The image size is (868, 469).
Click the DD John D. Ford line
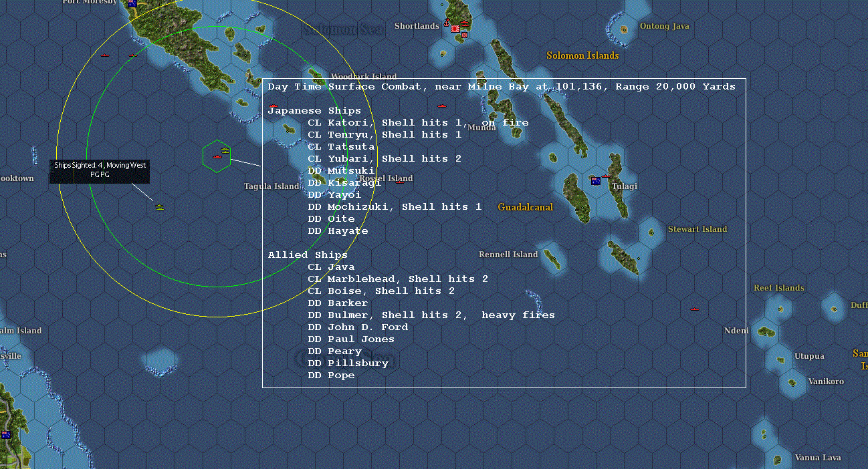pos(358,327)
